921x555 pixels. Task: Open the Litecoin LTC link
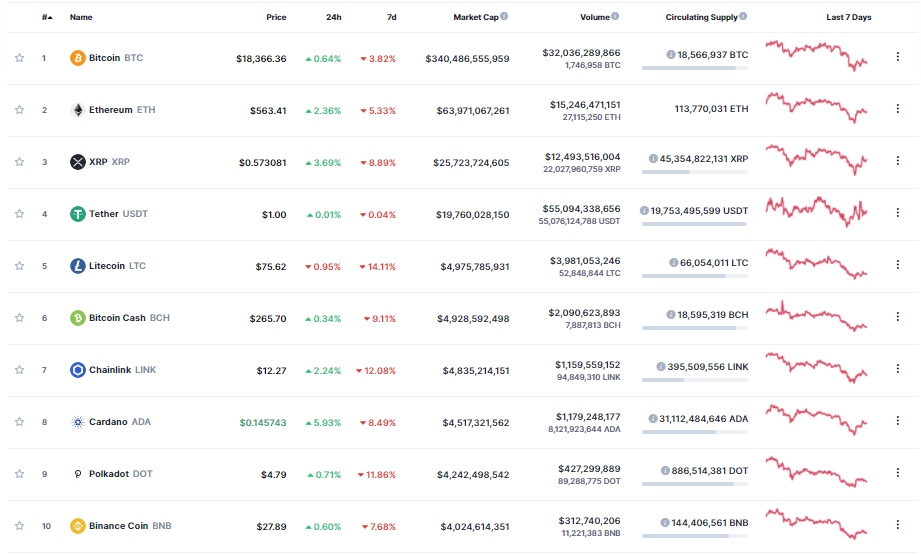click(117, 265)
